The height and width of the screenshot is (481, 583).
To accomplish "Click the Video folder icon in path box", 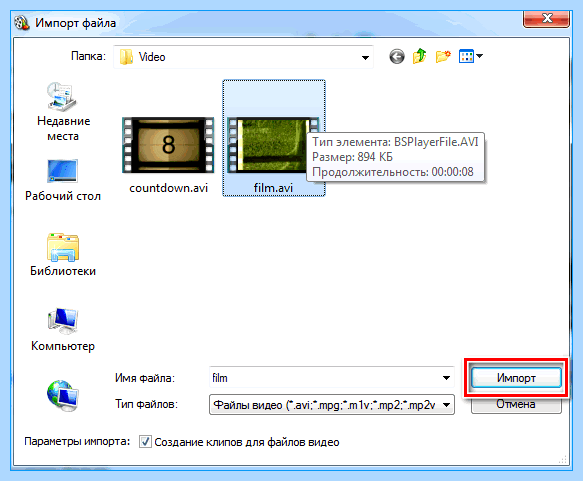I will [126, 57].
